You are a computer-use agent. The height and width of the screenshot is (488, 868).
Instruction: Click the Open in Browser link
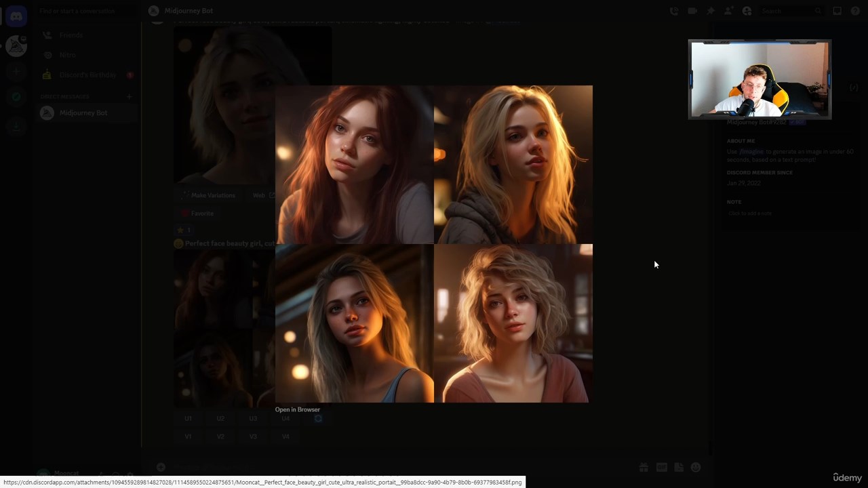(x=297, y=409)
